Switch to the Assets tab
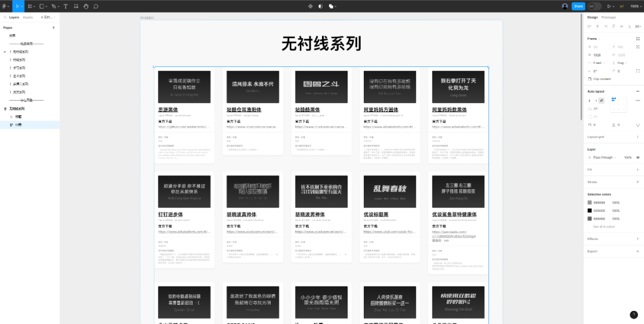Image resolution: width=644 pixels, height=324 pixels. tap(28, 18)
